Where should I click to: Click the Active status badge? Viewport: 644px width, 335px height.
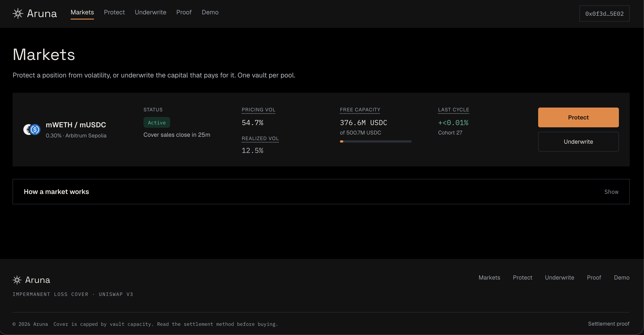point(157,122)
